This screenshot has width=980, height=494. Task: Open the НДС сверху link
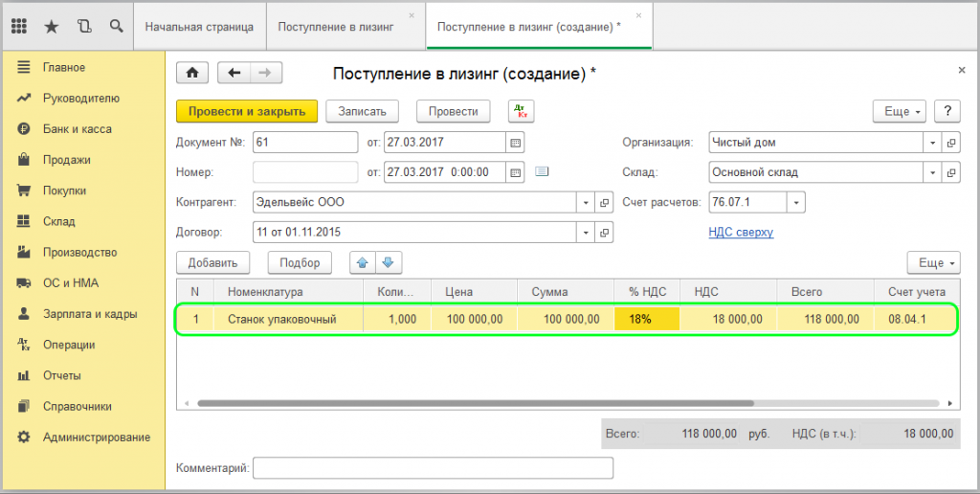pos(741,232)
